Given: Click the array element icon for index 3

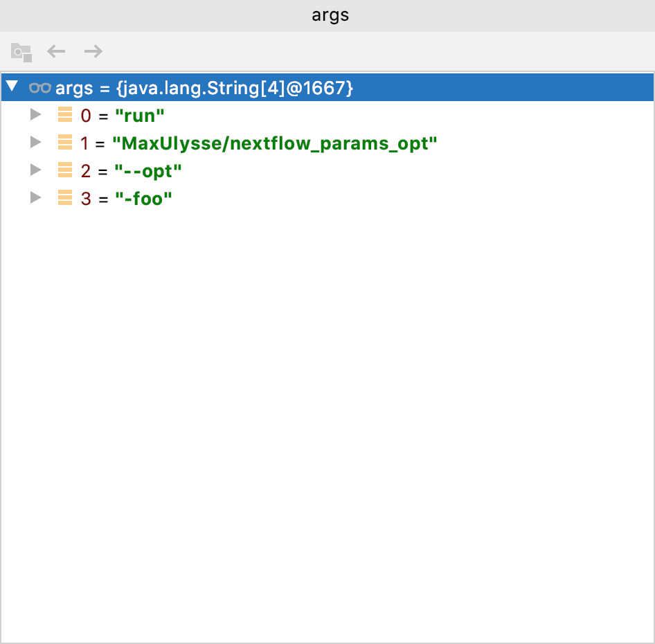Looking at the screenshot, I should [x=65, y=197].
